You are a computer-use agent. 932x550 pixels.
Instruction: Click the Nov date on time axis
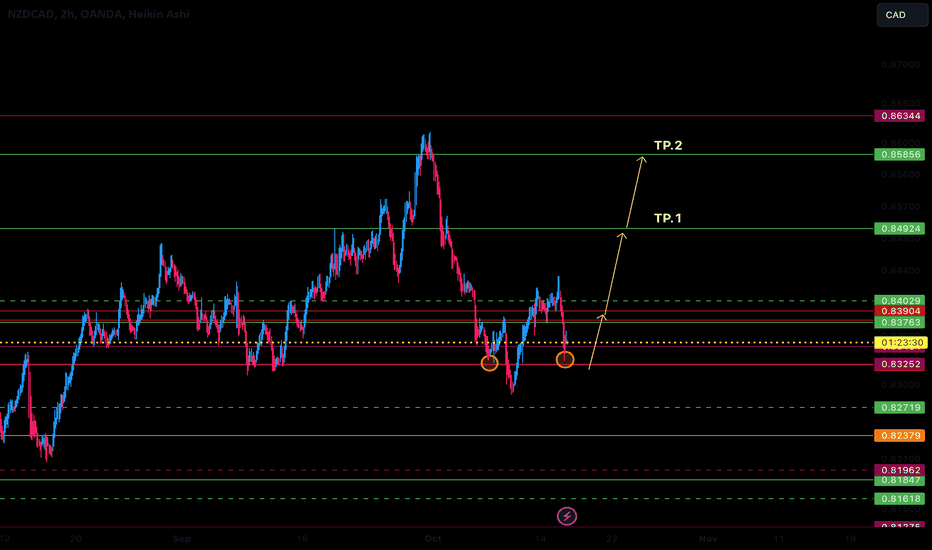click(707, 539)
